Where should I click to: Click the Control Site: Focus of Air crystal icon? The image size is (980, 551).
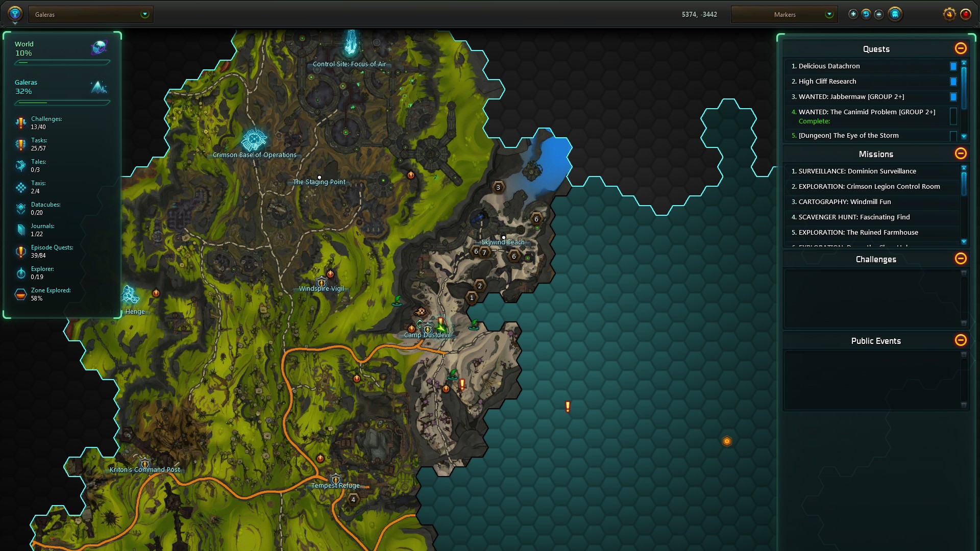[351, 43]
